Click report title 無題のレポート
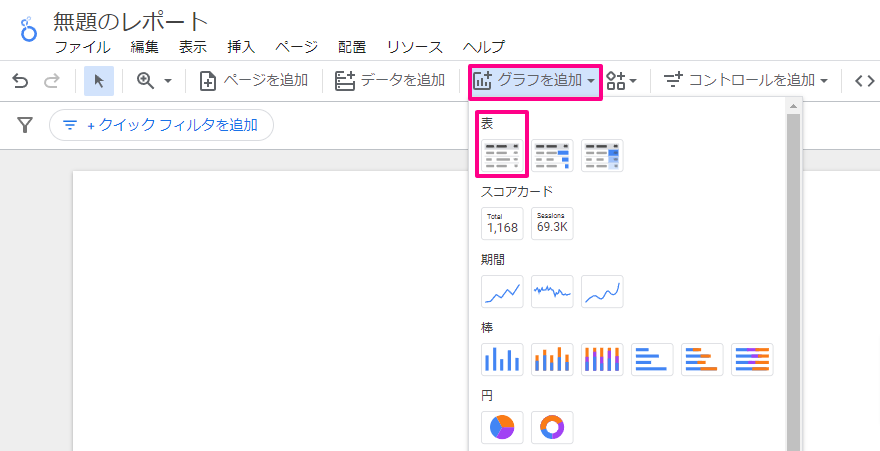The width and height of the screenshot is (880, 451). [x=131, y=22]
